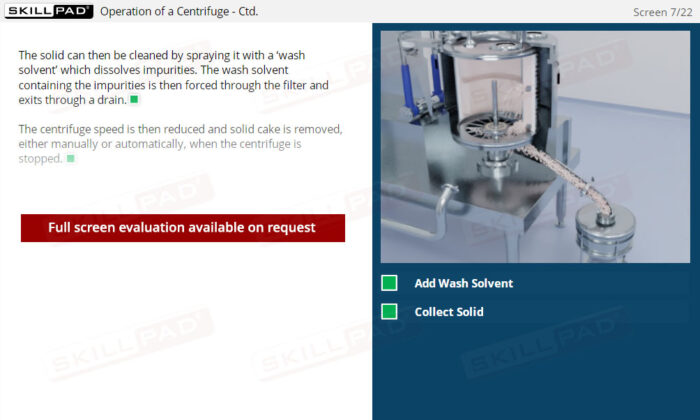
Task: Click the blue hoses in the centrifuge image
Action: [x=421, y=84]
